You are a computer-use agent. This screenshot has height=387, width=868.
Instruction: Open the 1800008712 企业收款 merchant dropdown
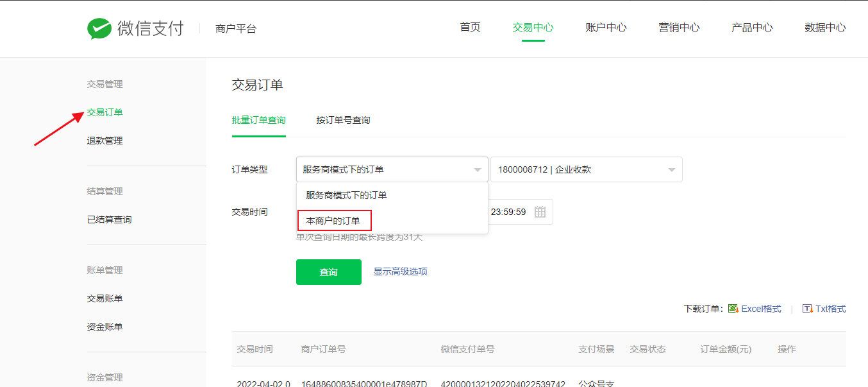(586, 169)
